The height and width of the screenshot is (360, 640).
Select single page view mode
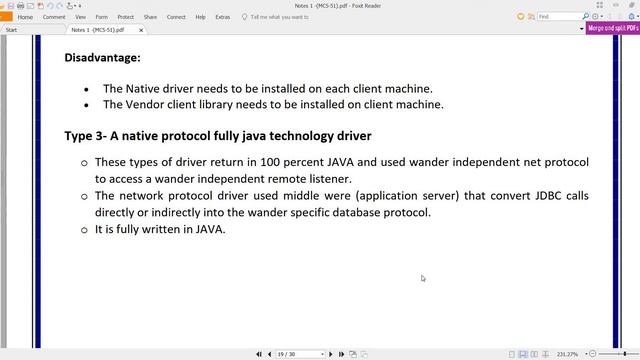pos(512,354)
